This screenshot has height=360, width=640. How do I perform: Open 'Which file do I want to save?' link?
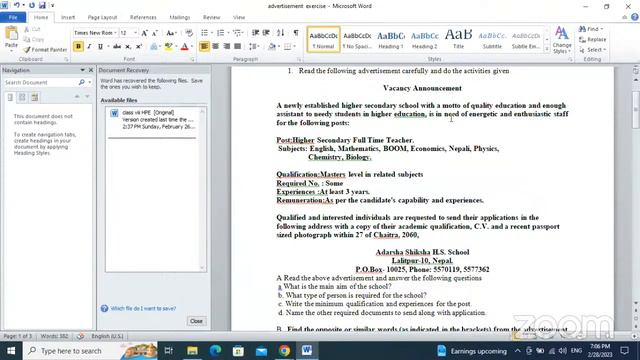coord(143,308)
